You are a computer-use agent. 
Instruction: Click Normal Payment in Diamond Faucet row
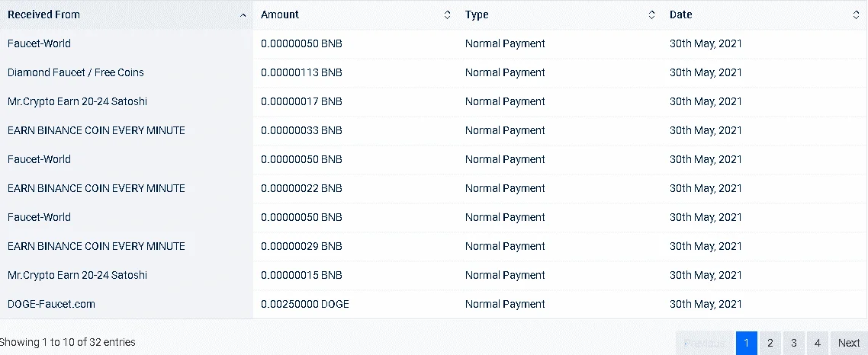pos(505,72)
